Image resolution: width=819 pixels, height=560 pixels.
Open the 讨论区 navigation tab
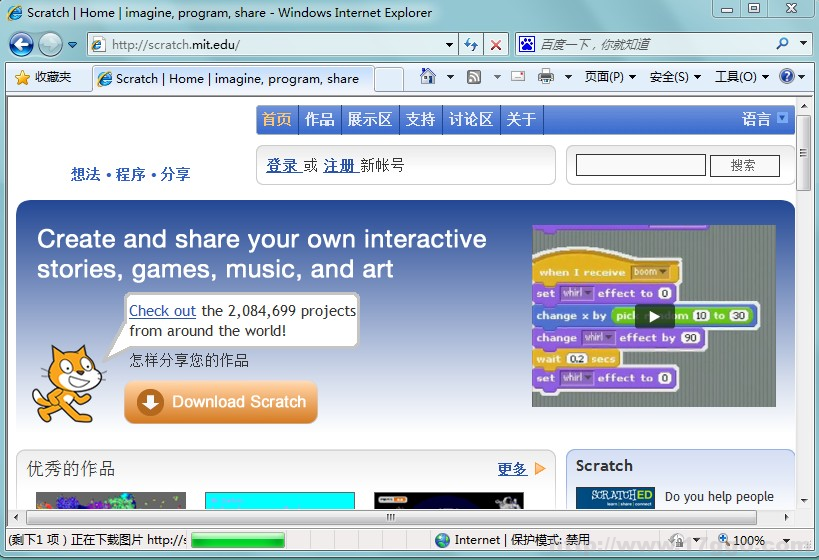[x=470, y=119]
